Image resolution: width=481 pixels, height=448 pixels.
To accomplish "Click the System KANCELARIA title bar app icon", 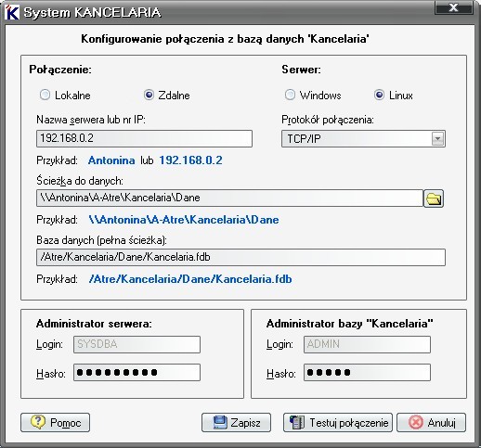I will pyautogui.click(x=12, y=12).
